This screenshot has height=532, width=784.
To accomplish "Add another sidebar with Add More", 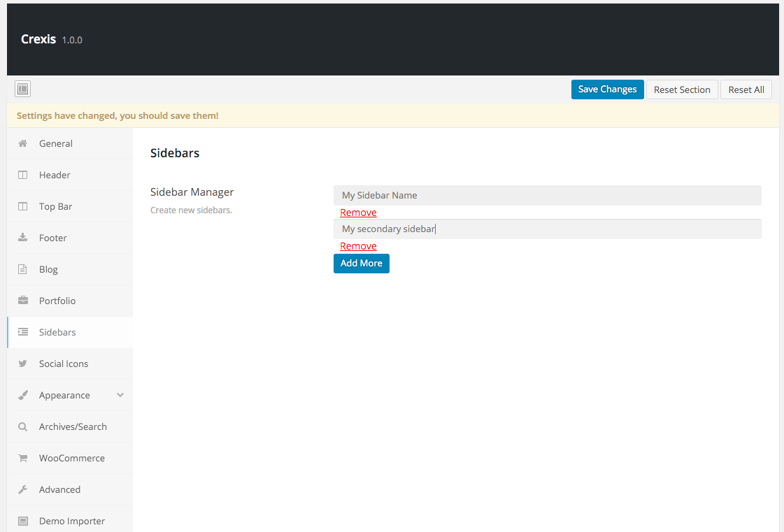I will [361, 264].
